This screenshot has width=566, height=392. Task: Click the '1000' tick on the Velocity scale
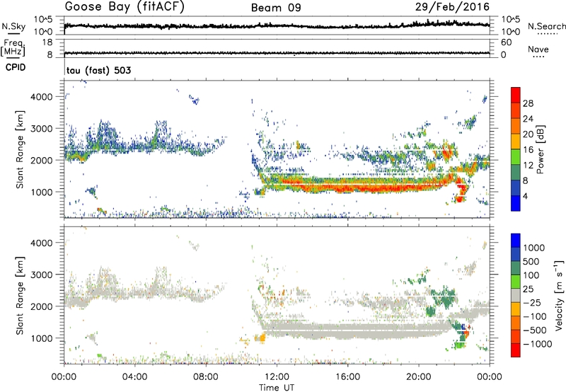point(534,248)
